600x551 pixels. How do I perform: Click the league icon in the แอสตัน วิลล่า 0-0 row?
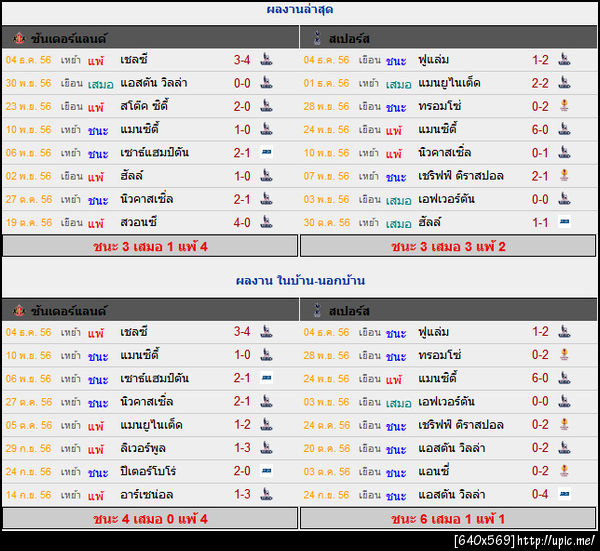tap(266, 83)
